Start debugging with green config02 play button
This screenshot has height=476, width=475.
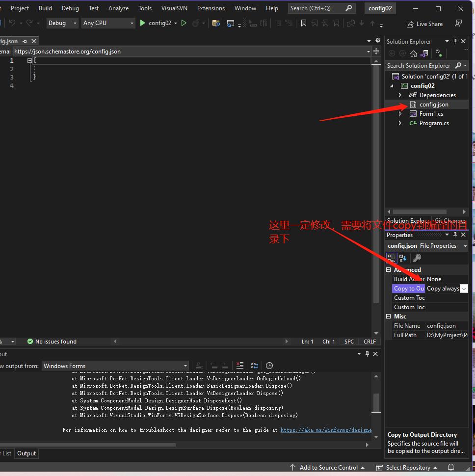pyautogui.click(x=142, y=23)
